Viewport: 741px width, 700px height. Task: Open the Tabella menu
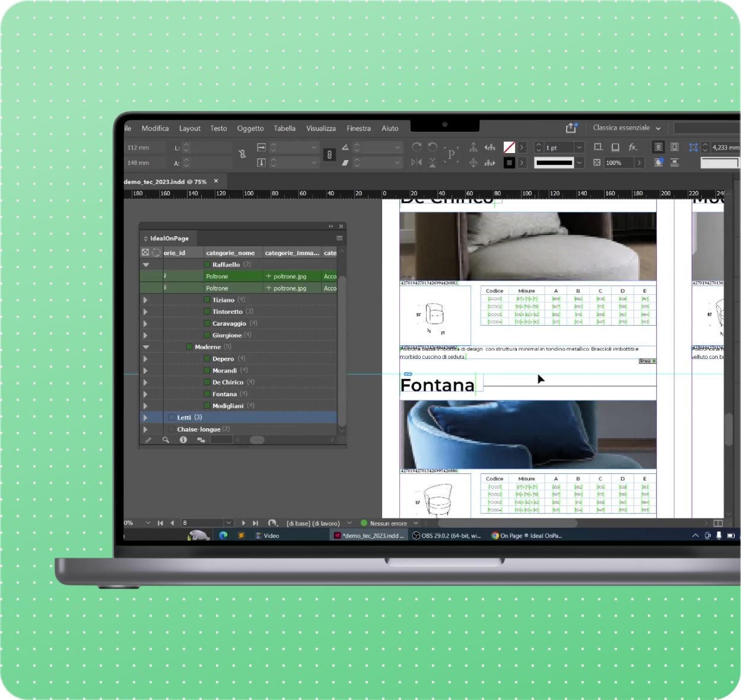pos(284,128)
